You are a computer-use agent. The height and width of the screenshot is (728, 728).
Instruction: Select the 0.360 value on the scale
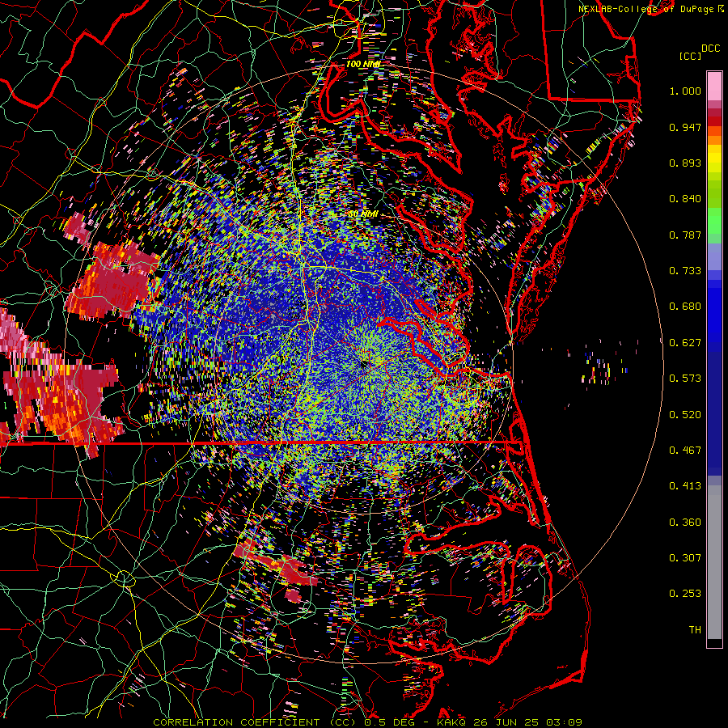tap(685, 523)
